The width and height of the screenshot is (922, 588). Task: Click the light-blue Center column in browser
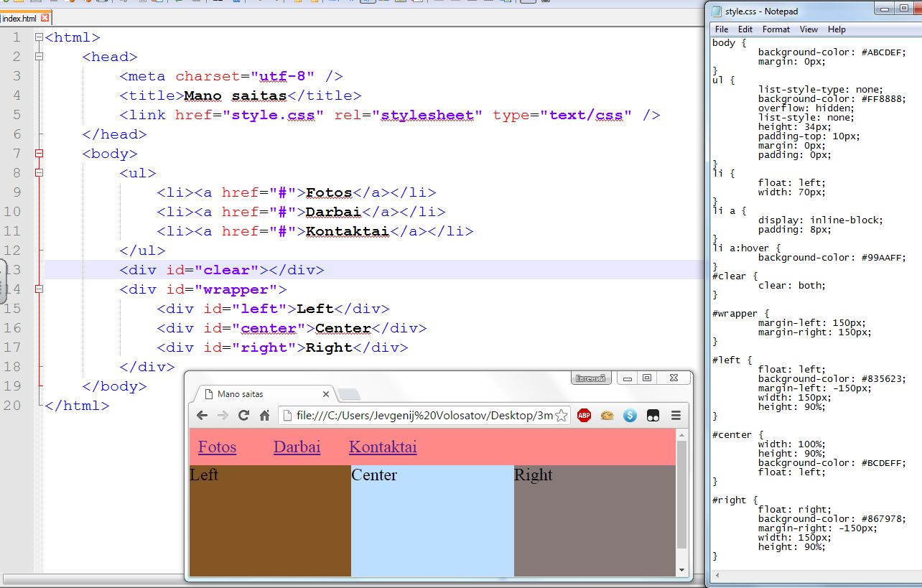coord(432,521)
